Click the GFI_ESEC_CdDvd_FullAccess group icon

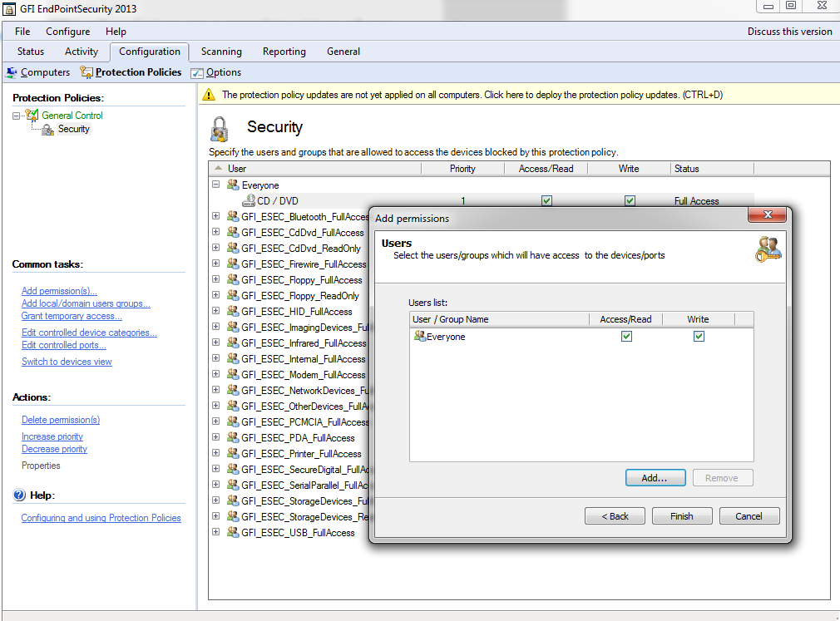point(233,232)
